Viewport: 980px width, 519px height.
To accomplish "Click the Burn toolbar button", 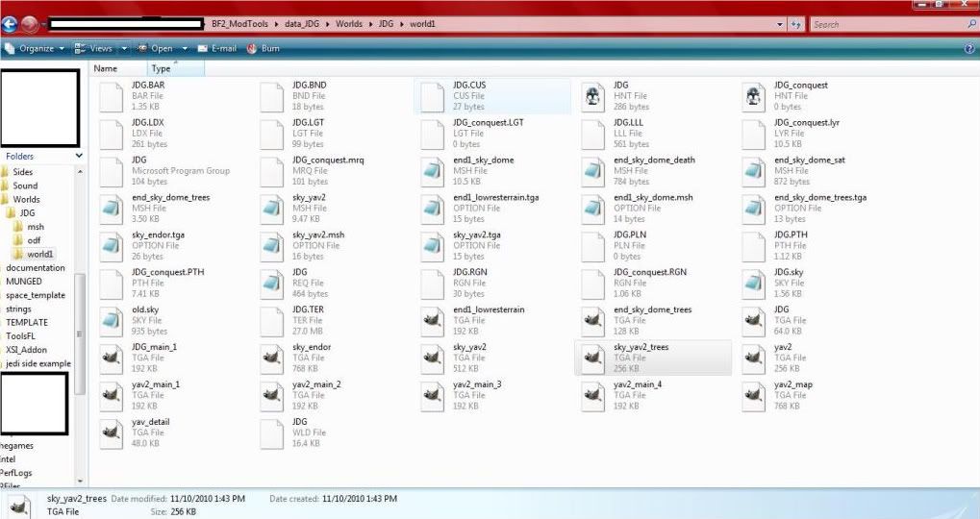I will coord(264,48).
